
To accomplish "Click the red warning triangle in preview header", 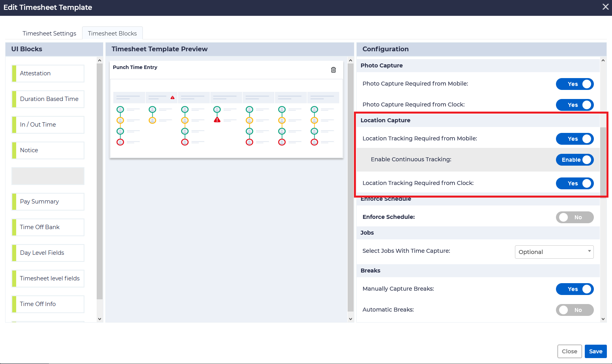I will tap(172, 97).
